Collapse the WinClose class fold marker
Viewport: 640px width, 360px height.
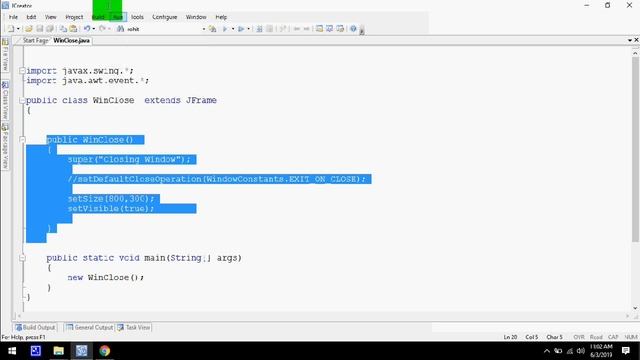coord(22,100)
